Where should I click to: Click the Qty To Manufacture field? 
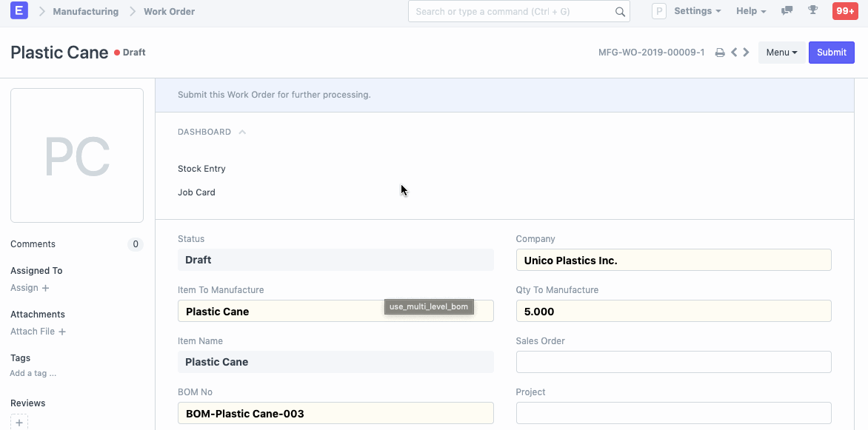pyautogui.click(x=673, y=311)
